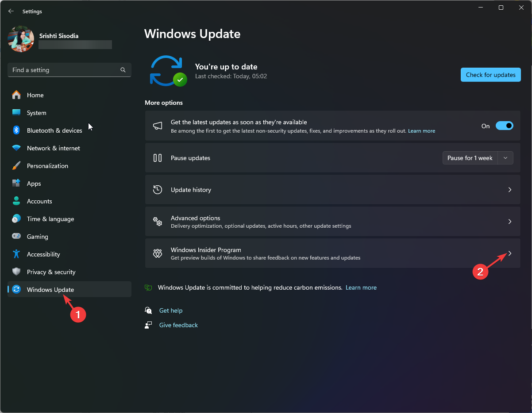
Task: Expand the Advanced options row
Action: [509, 222]
